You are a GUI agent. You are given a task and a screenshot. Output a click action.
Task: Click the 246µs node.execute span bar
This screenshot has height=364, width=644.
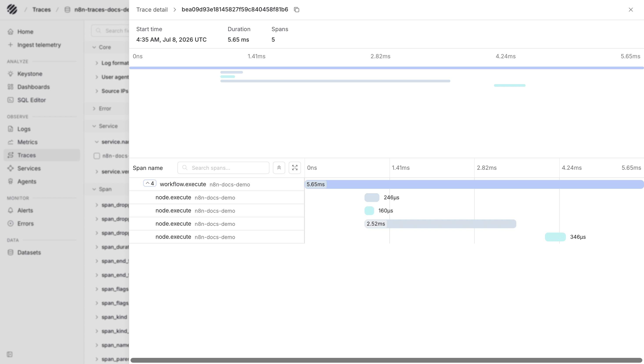point(372,198)
